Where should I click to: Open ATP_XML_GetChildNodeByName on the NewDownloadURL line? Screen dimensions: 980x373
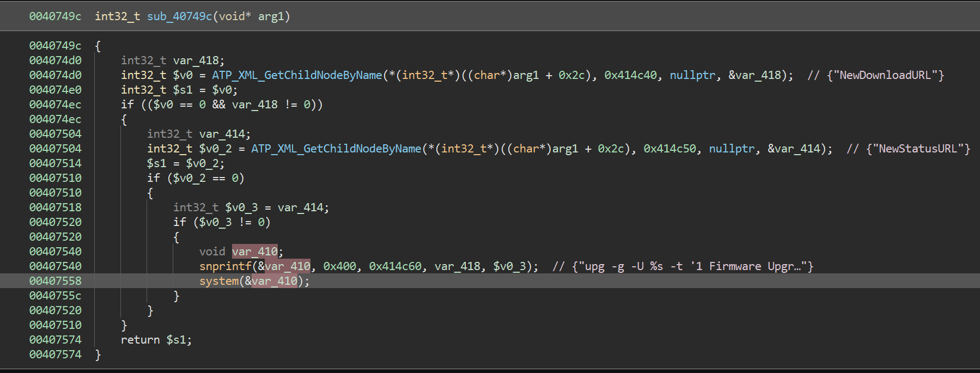point(297,75)
